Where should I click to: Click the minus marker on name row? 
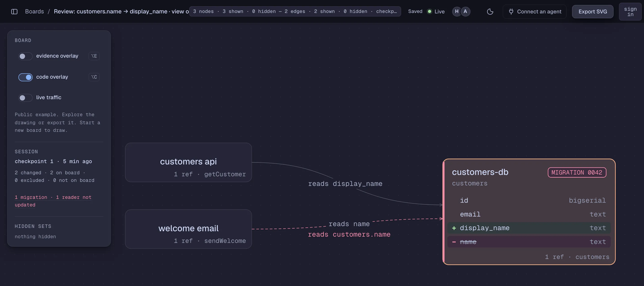coord(454,242)
